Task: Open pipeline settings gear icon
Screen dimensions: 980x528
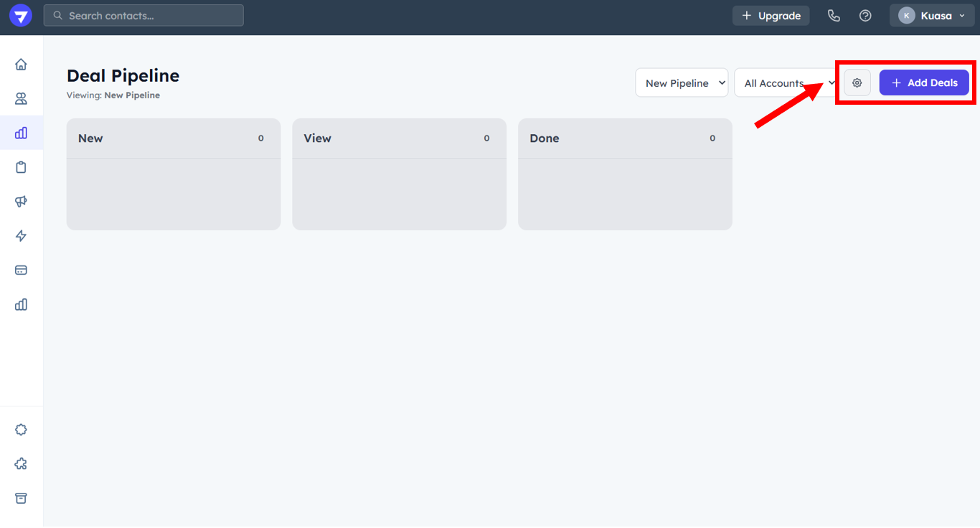Action: coord(857,83)
